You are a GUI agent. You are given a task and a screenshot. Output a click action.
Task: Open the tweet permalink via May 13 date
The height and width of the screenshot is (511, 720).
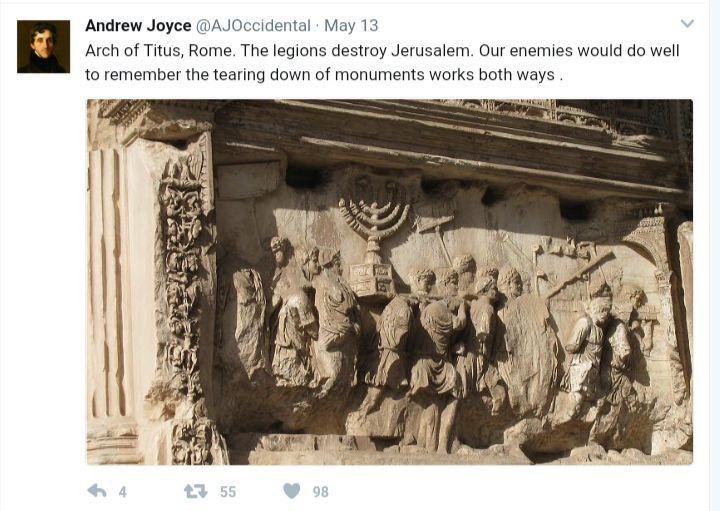[351, 26]
